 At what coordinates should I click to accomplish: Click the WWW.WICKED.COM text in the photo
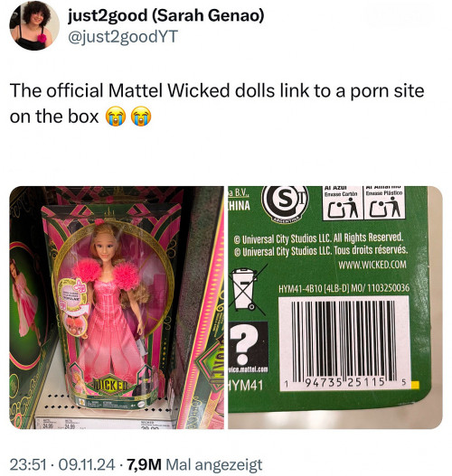pyautogui.click(x=372, y=265)
